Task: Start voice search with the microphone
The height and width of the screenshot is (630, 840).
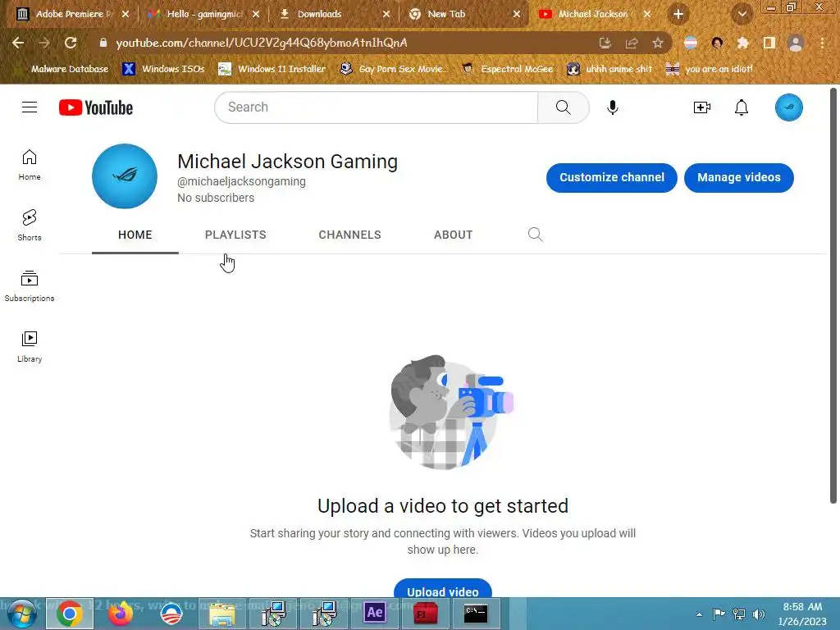Action: (612, 107)
